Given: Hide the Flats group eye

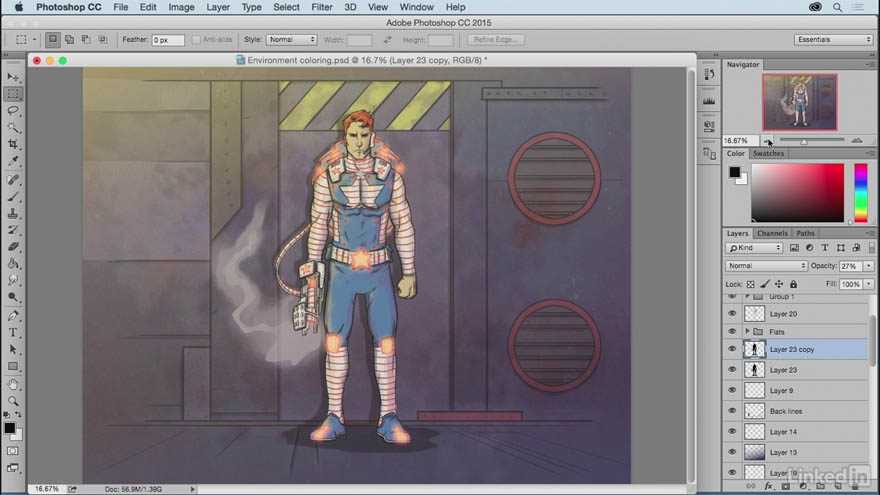Looking at the screenshot, I should point(732,332).
